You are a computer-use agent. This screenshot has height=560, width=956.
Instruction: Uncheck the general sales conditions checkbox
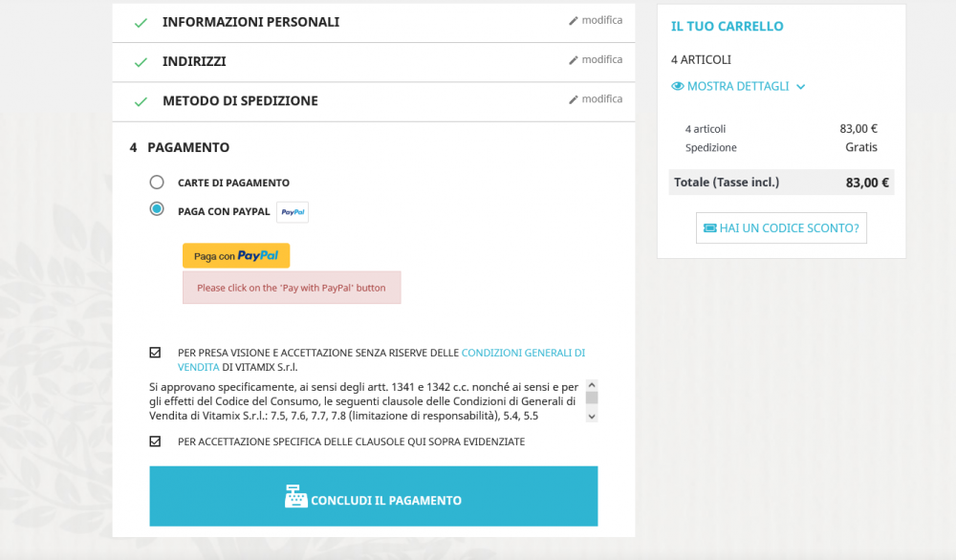click(155, 353)
